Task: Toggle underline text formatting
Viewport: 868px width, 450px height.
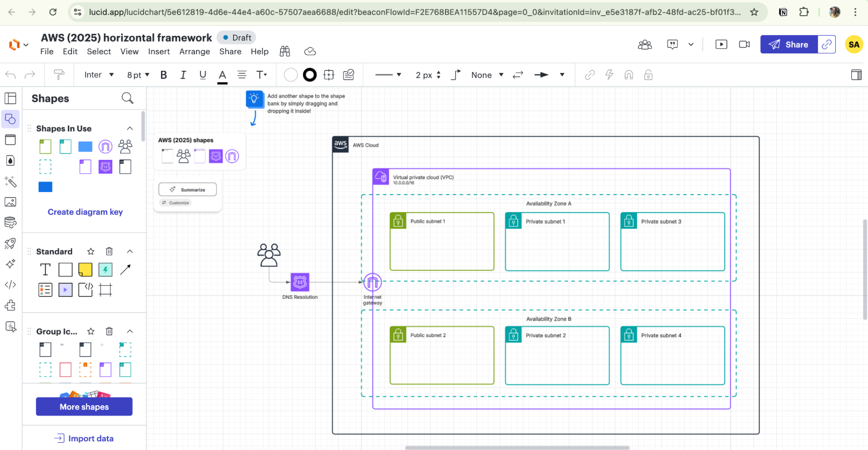Action: [203, 75]
